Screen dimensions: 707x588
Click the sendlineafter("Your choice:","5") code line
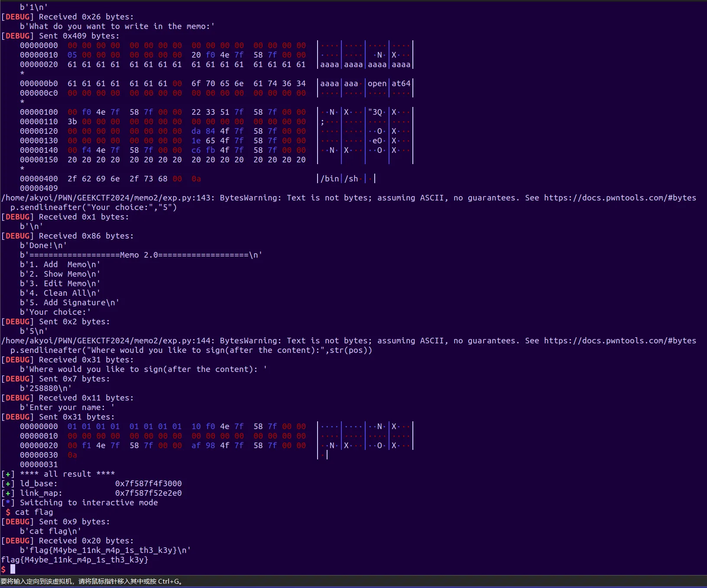(94, 207)
